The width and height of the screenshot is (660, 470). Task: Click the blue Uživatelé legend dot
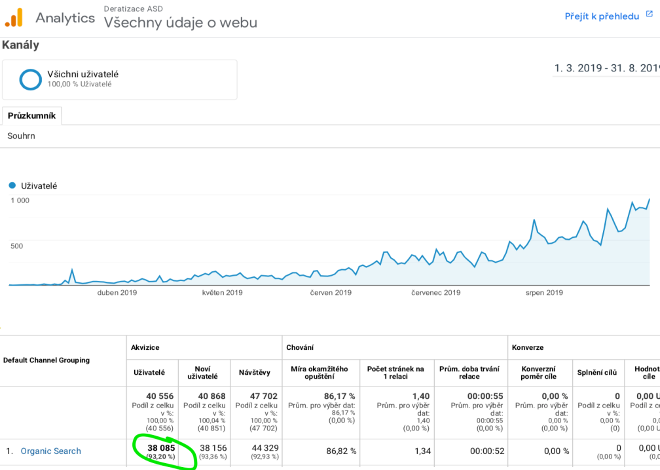(x=12, y=186)
